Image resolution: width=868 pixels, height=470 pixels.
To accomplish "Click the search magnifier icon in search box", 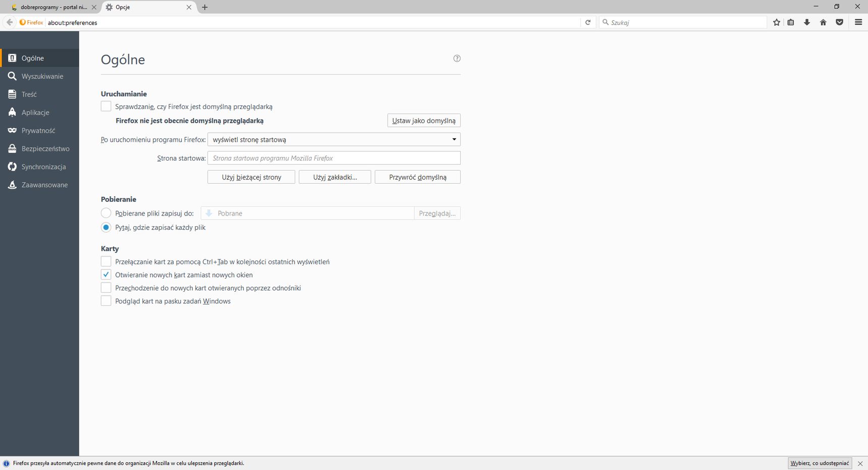I will point(606,22).
